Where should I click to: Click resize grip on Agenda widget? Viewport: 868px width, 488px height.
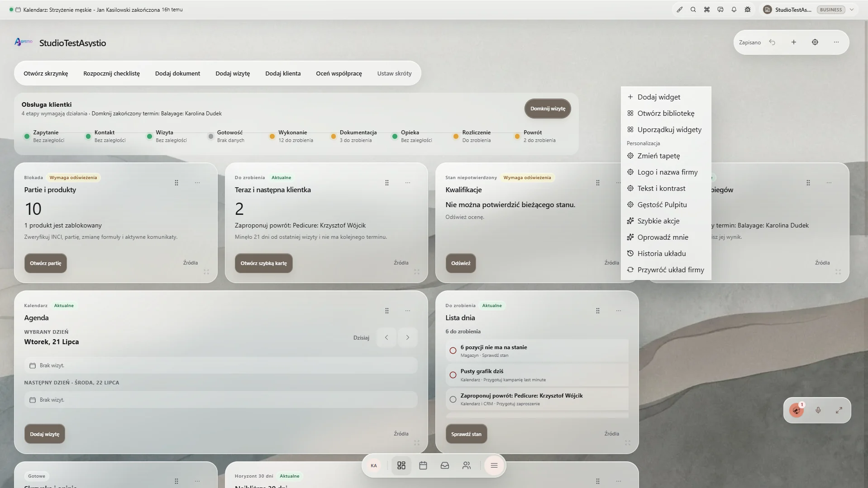tap(416, 443)
